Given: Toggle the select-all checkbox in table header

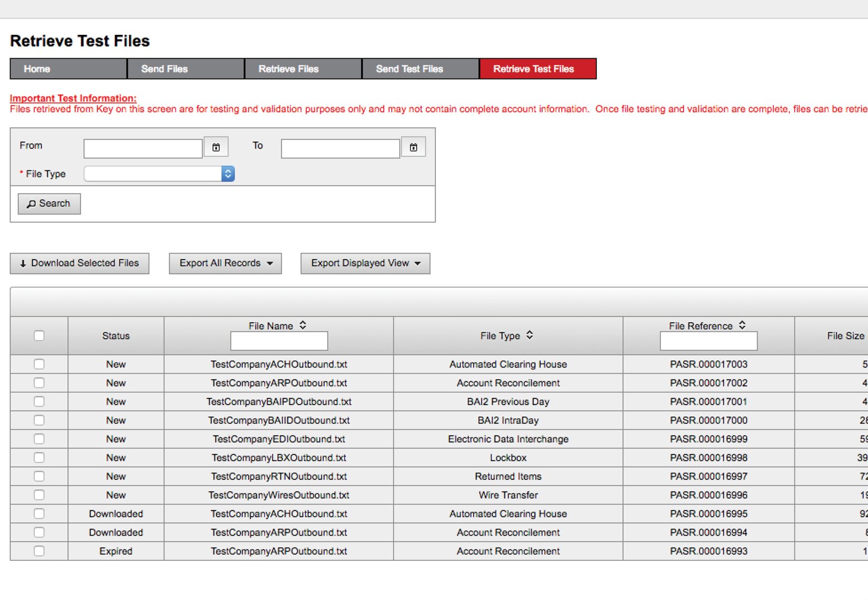Looking at the screenshot, I should point(39,335).
